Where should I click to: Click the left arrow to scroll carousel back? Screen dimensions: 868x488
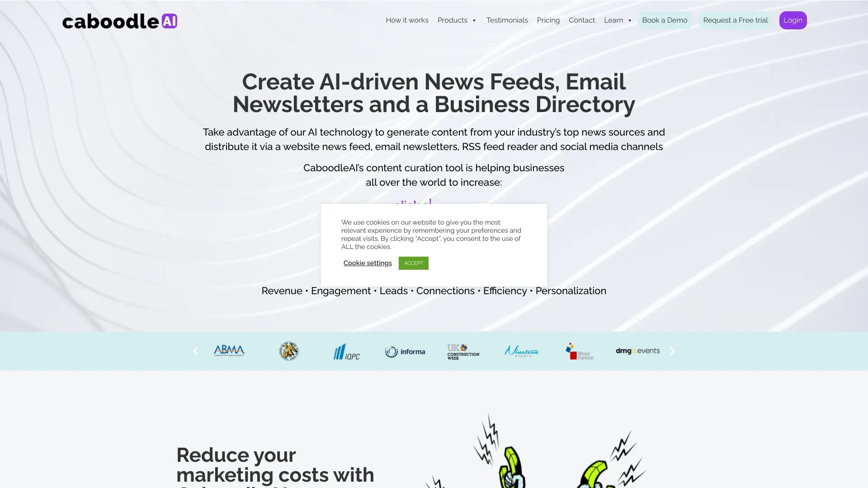[x=195, y=350]
